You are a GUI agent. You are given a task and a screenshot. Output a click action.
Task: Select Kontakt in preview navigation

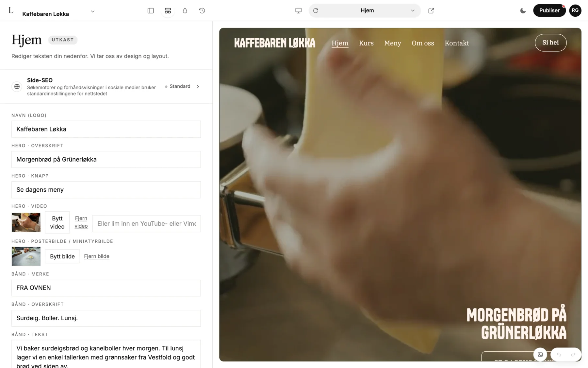click(457, 43)
